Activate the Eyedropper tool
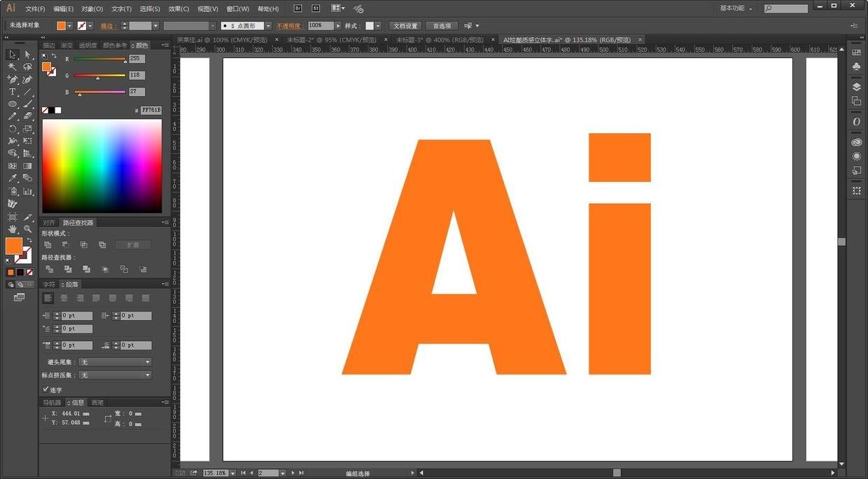The image size is (868, 479). click(13, 179)
